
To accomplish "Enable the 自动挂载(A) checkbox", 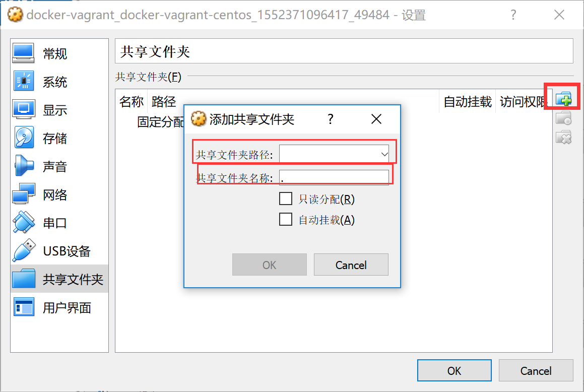I will (x=286, y=219).
